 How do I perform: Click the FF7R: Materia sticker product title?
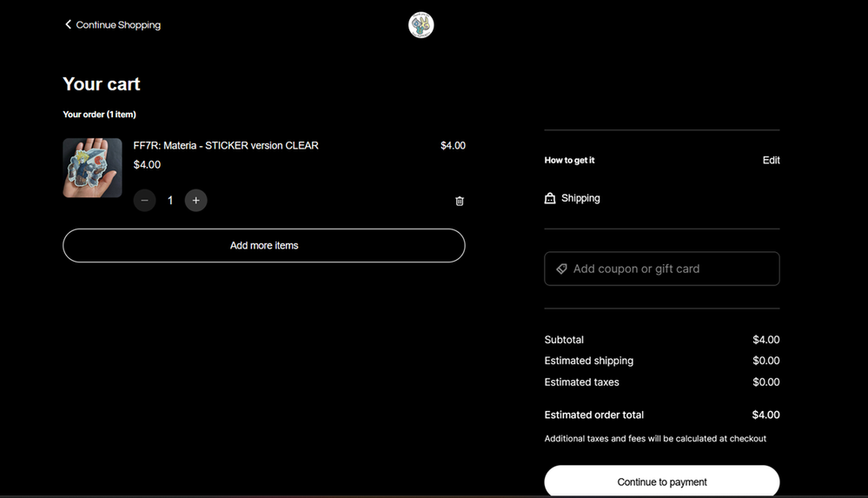(x=226, y=145)
